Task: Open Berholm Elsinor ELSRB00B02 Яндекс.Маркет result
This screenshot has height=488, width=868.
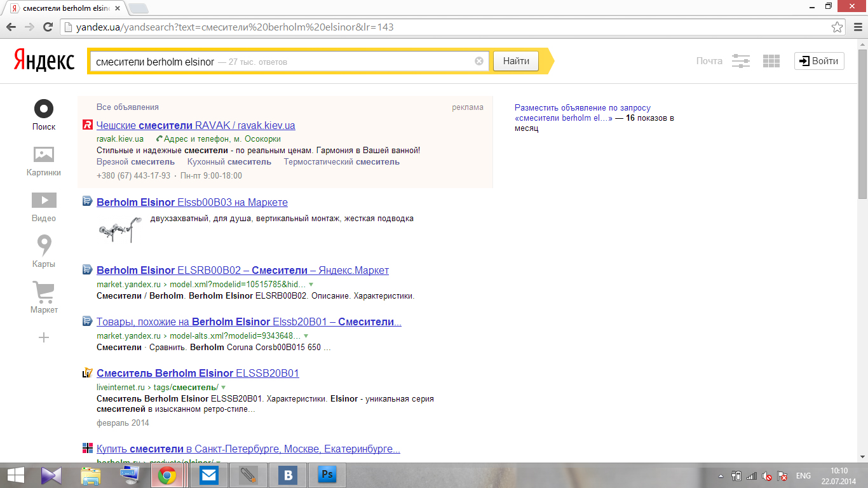Action: pyautogui.click(x=243, y=270)
